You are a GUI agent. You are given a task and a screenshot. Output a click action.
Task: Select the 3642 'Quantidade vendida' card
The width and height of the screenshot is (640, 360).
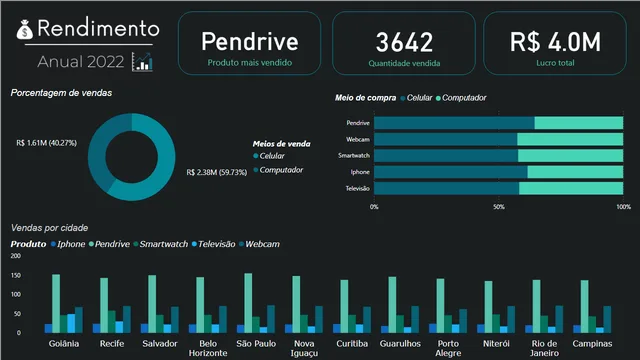[404, 43]
